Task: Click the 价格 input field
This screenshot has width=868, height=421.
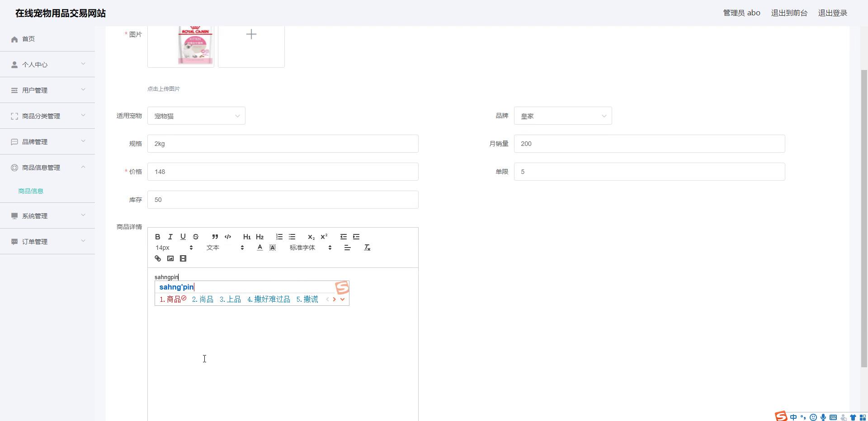Action: click(x=283, y=172)
